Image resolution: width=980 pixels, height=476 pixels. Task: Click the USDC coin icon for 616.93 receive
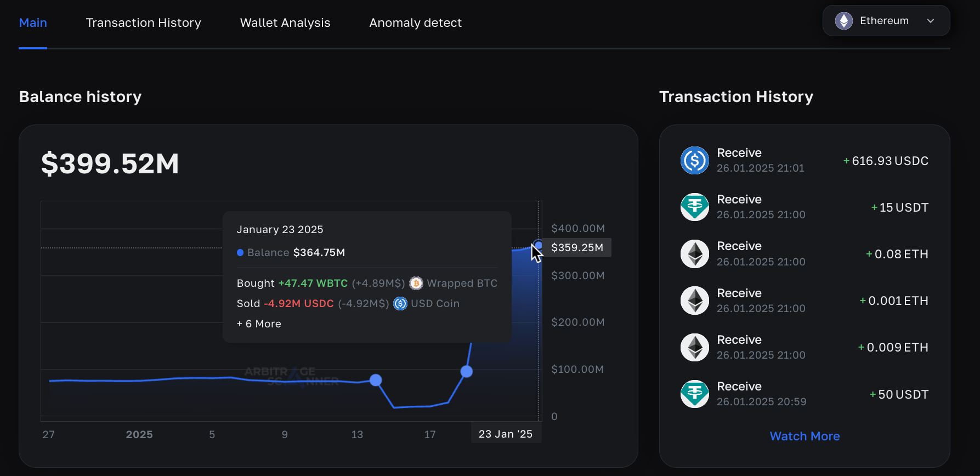click(694, 160)
